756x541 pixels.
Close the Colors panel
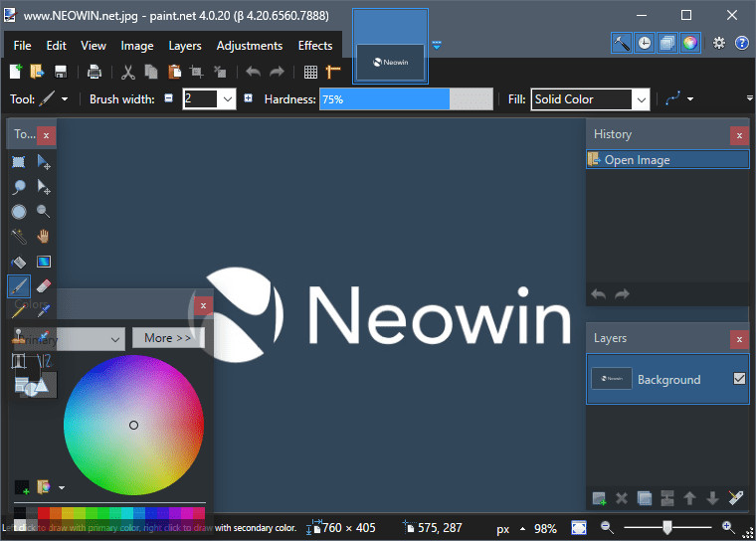pos(203,305)
